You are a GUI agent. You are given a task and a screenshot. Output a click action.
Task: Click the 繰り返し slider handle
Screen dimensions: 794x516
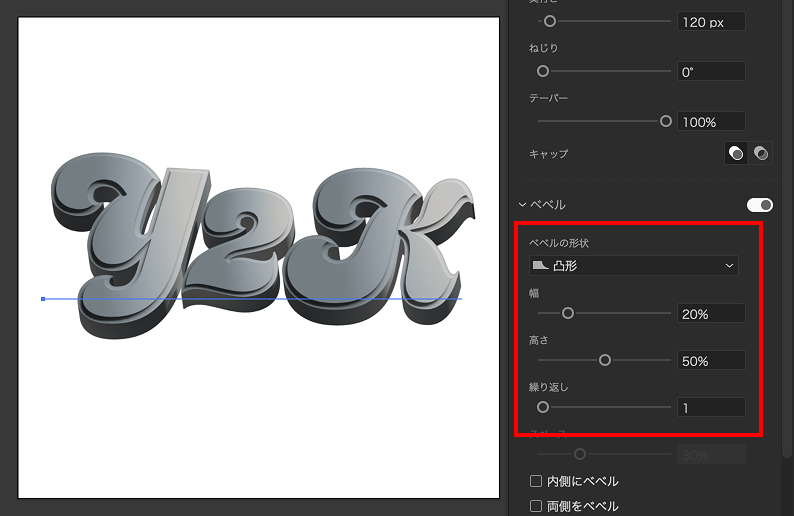point(543,407)
